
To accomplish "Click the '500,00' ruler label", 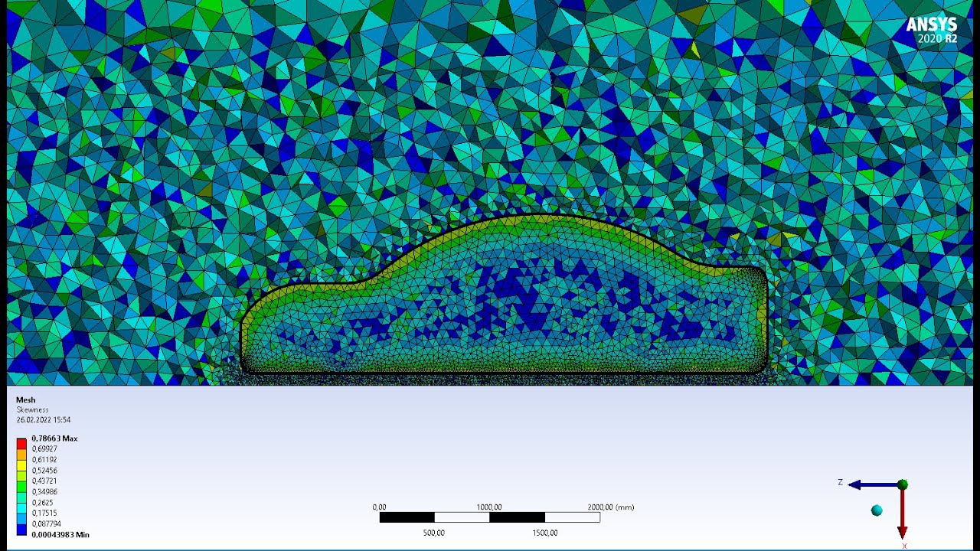I will (x=434, y=533).
